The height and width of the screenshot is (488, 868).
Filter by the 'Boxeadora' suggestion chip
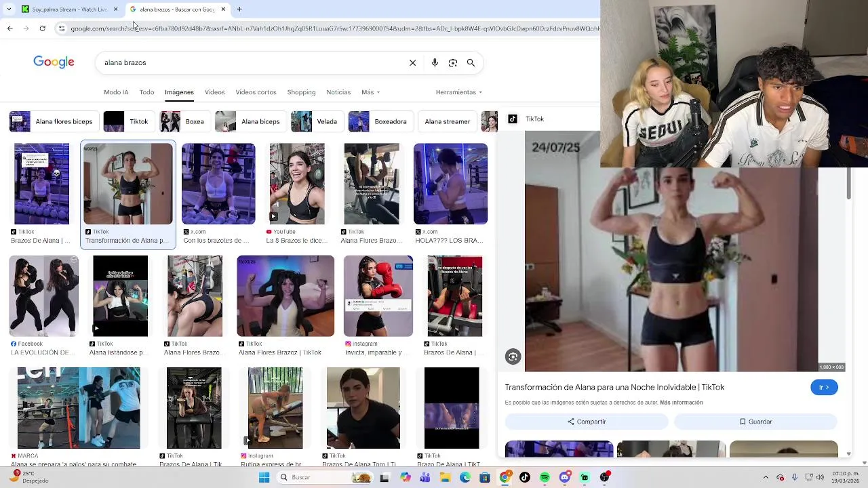click(380, 122)
